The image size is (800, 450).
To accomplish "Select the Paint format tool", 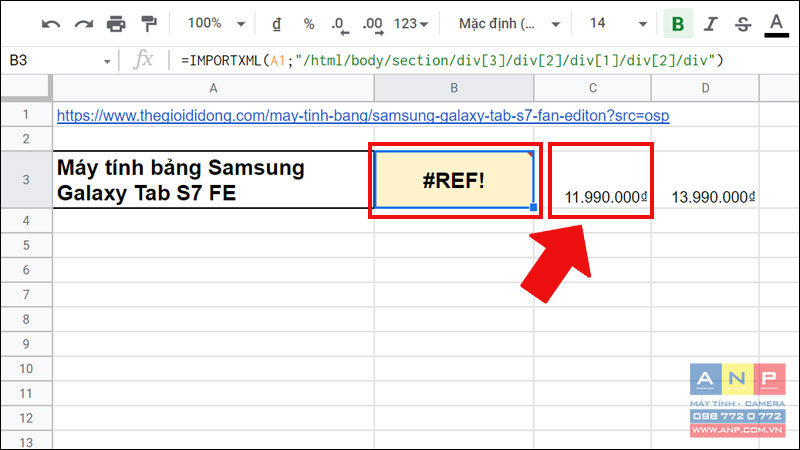I will [x=149, y=24].
